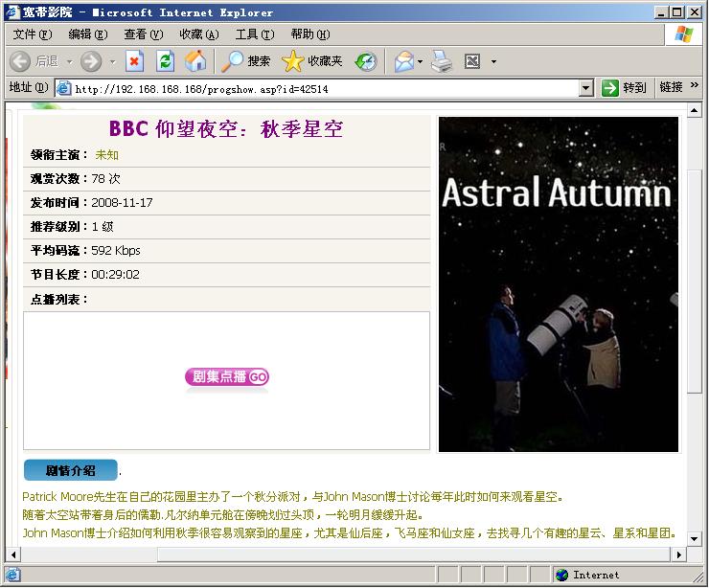Open the History clock icon
Screen dimensions: 709x588
(x=366, y=61)
